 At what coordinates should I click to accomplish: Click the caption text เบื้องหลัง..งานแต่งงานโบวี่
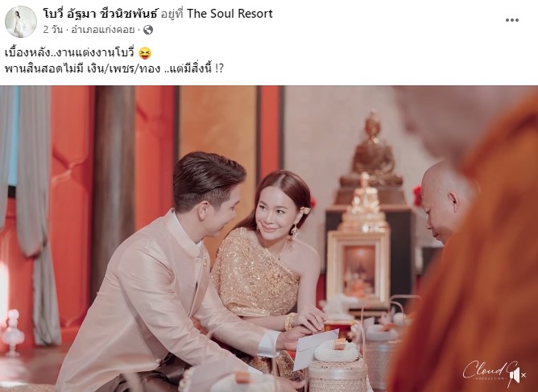[70, 53]
